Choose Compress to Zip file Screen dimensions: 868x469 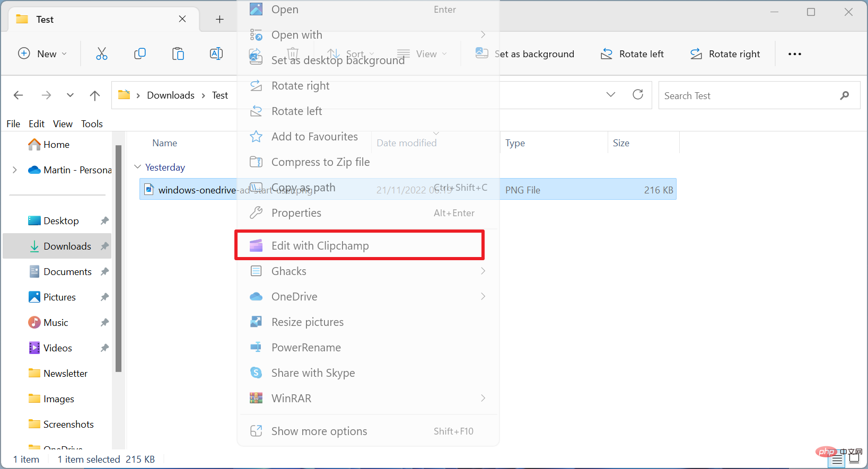pyautogui.click(x=368, y=162)
